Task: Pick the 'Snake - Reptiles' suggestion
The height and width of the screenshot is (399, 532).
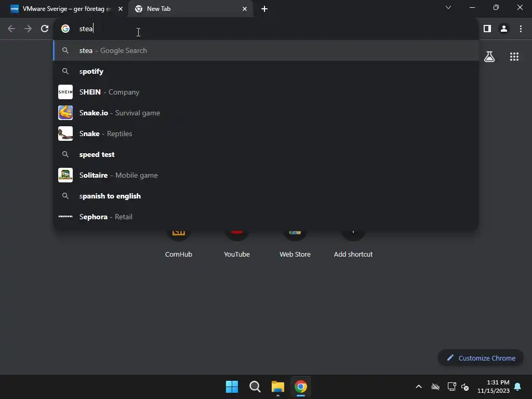Action: pos(266,134)
